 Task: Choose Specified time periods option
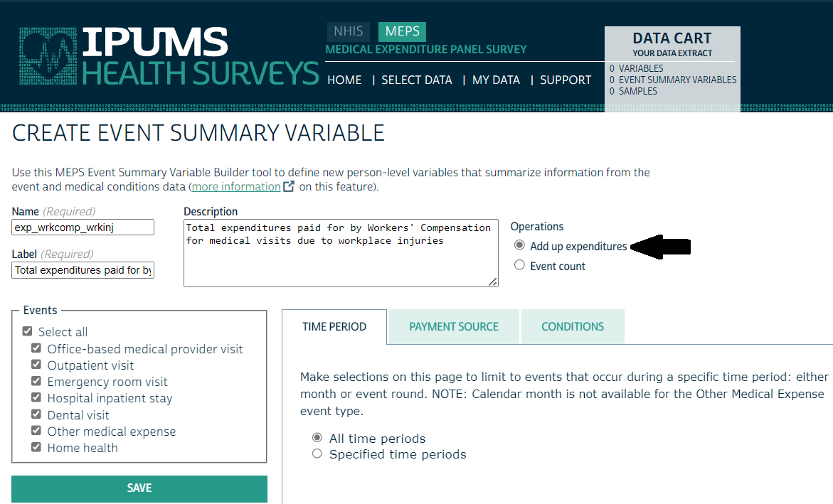[317, 453]
